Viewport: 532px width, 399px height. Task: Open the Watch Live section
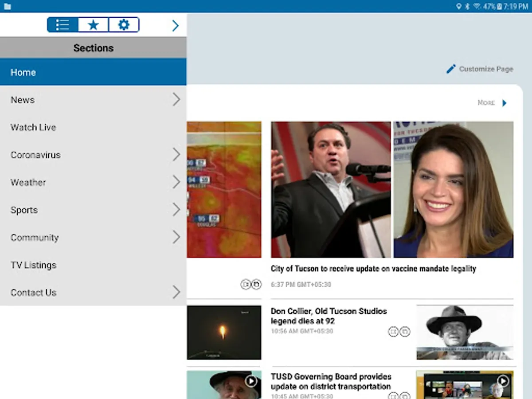pos(93,127)
